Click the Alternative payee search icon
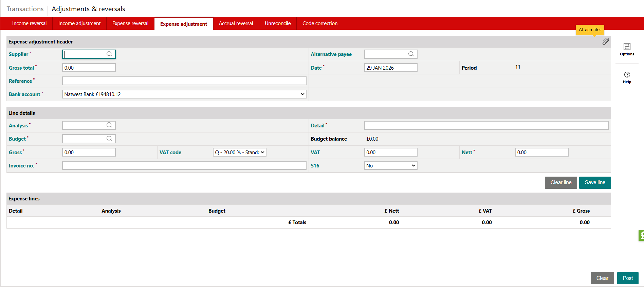The image size is (644, 287). 411,54
